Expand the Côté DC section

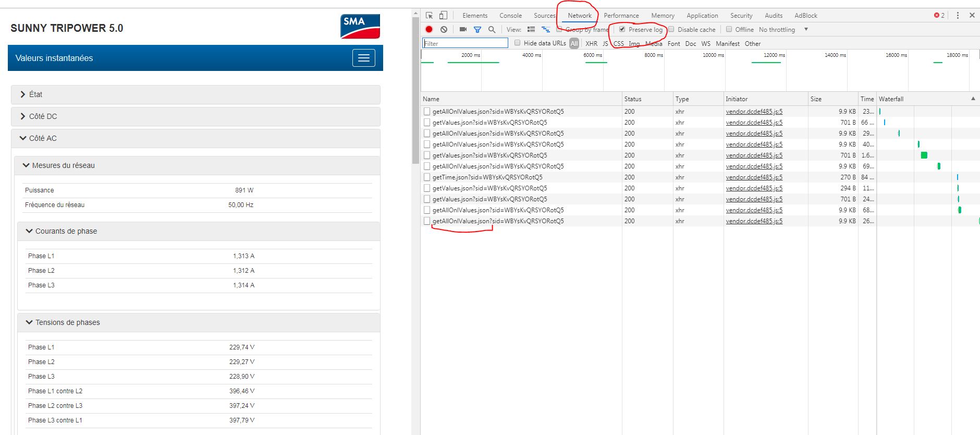click(x=195, y=116)
